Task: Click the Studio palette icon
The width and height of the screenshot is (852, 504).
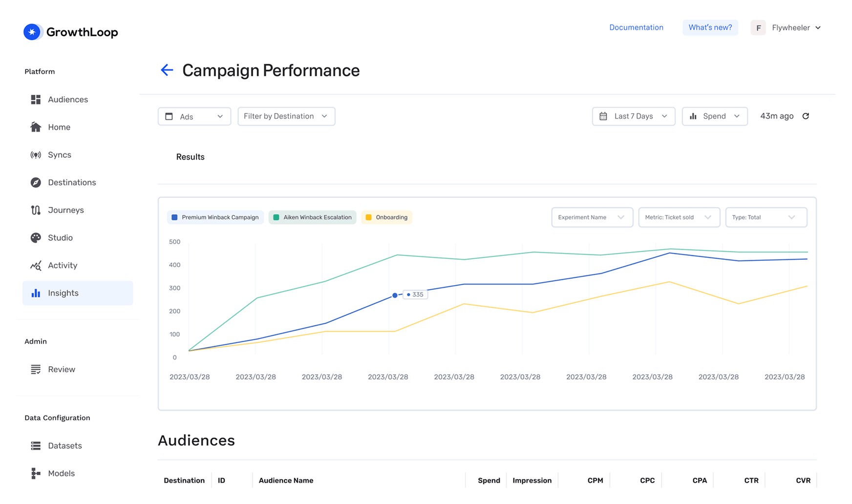Action: pos(36,238)
